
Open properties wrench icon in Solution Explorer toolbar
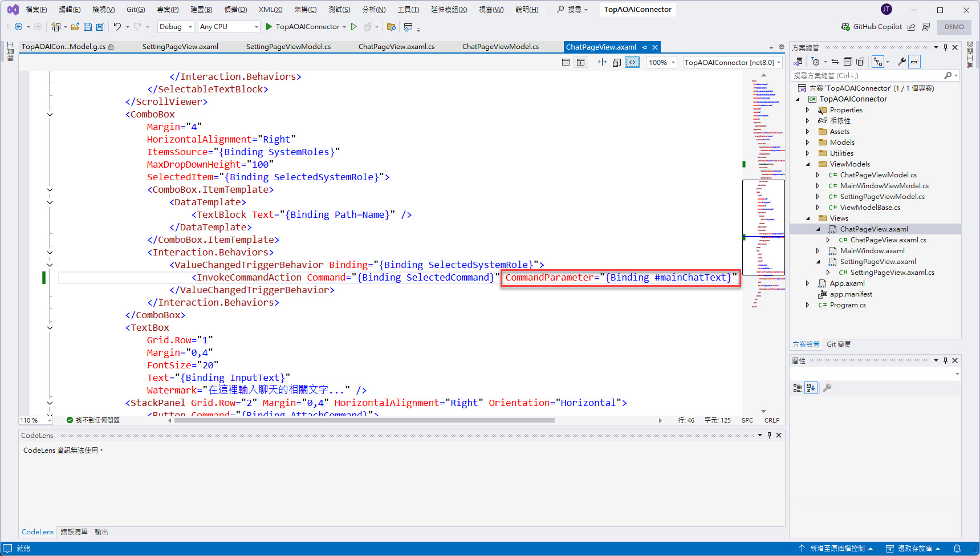(902, 62)
